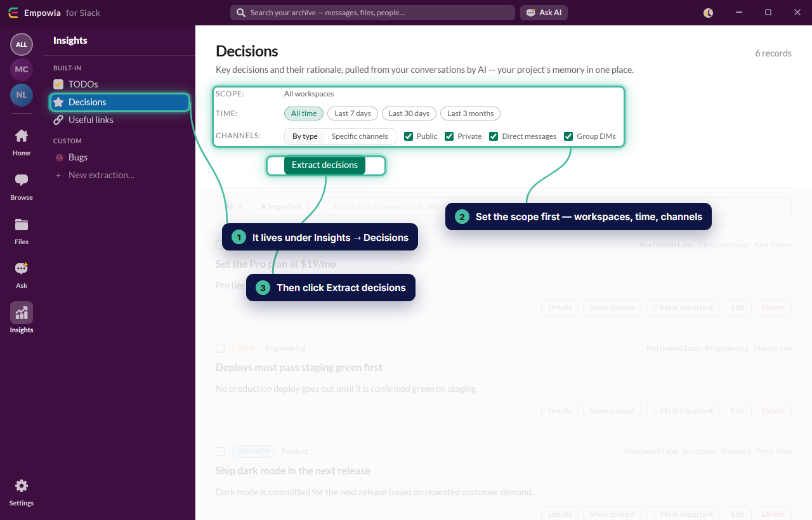Click the All workspaces scope value
812x520 pixels.
(309, 94)
